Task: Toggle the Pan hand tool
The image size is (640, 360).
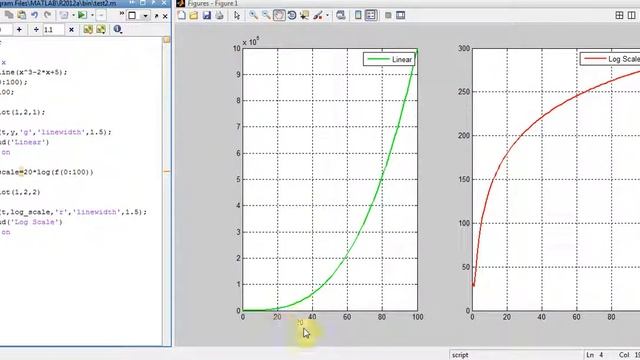Action: pyautogui.click(x=279, y=16)
